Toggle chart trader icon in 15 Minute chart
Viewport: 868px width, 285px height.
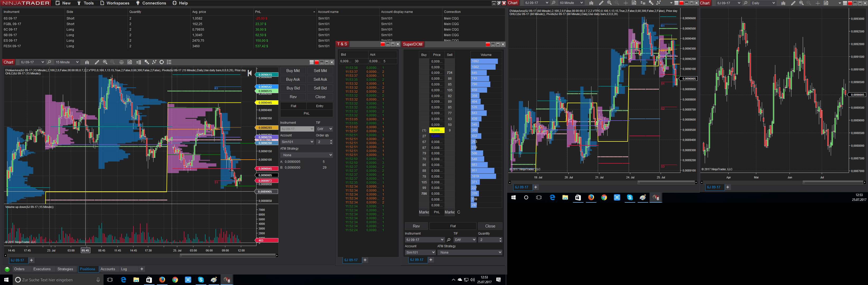coord(138,62)
